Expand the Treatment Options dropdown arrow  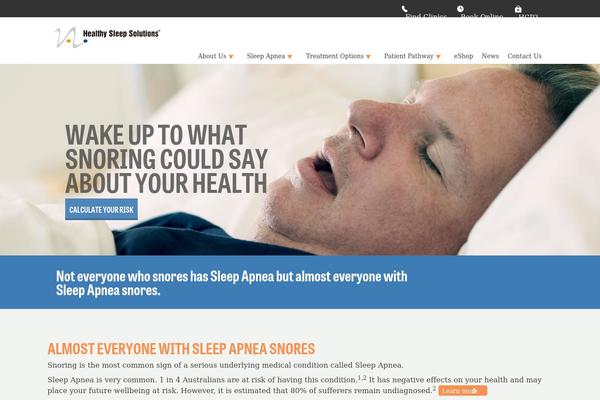click(x=368, y=57)
